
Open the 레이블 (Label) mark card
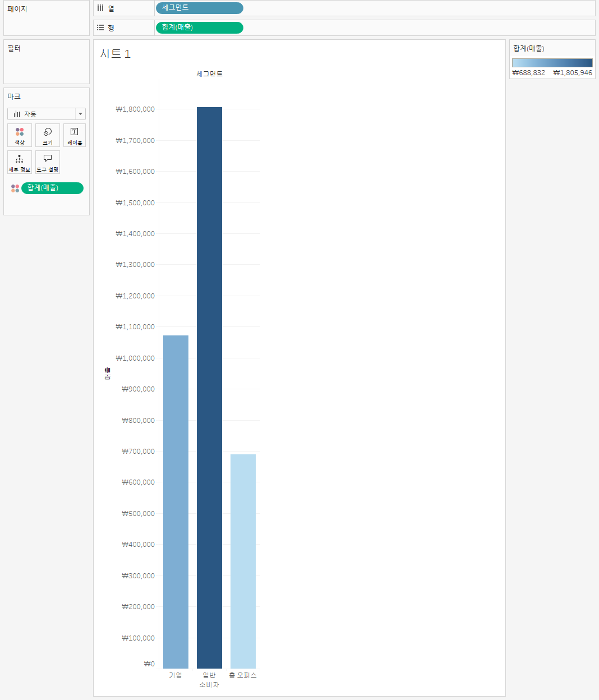coord(75,135)
